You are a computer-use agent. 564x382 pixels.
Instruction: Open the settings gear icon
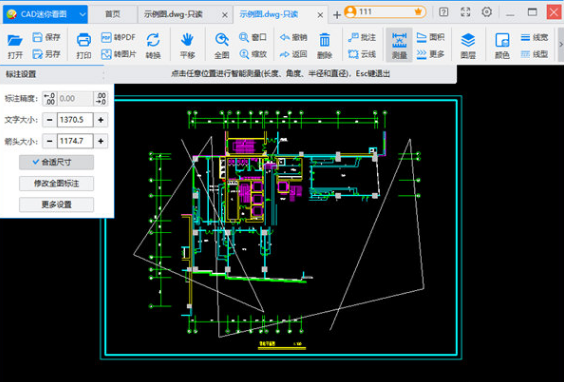pos(487,12)
